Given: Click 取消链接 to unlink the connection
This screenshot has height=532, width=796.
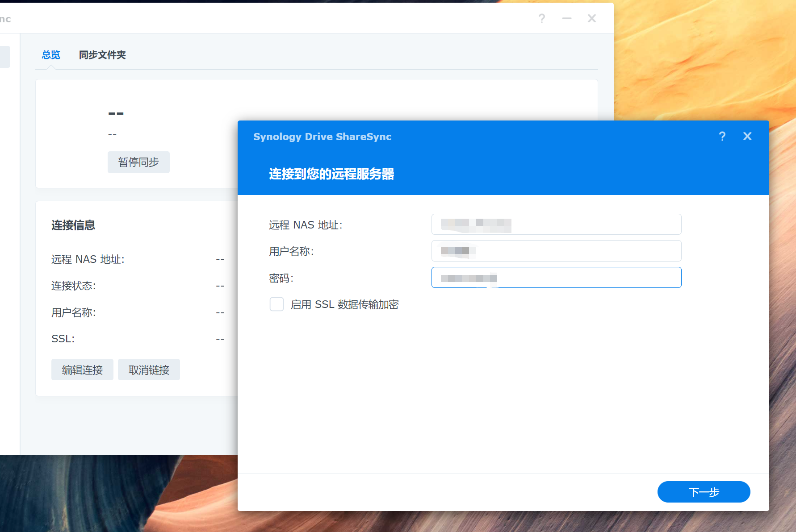Looking at the screenshot, I should coord(149,370).
